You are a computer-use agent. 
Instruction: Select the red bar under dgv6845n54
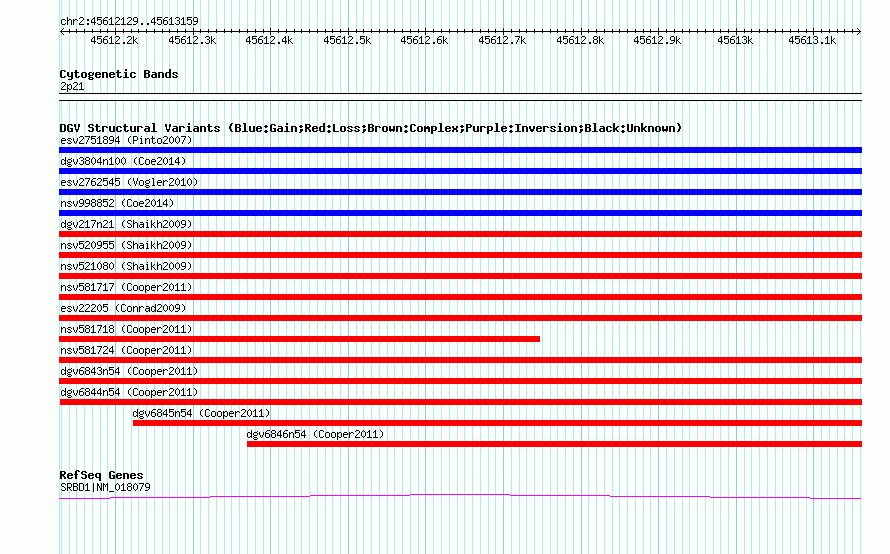[497, 423]
